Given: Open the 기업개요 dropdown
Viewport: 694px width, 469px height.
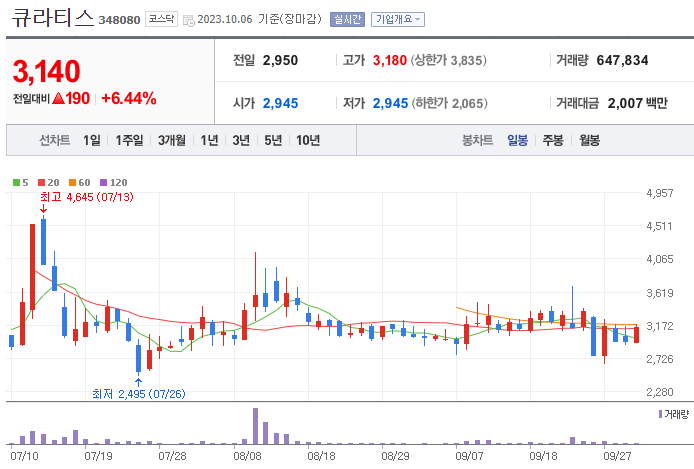Looking at the screenshot, I should tap(397, 19).
